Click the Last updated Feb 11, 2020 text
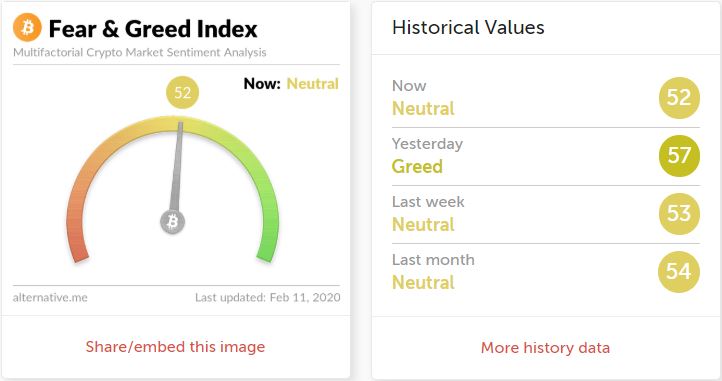This screenshot has height=381, width=722. (x=268, y=298)
